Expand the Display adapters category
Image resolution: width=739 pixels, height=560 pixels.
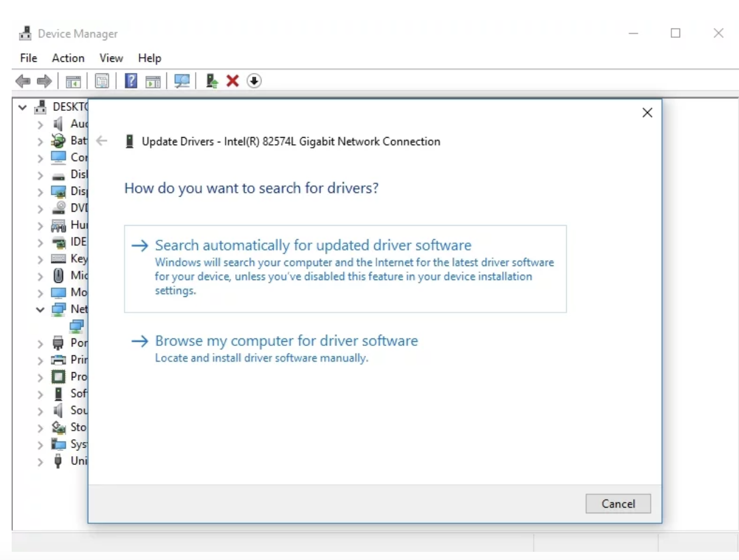[x=40, y=191]
